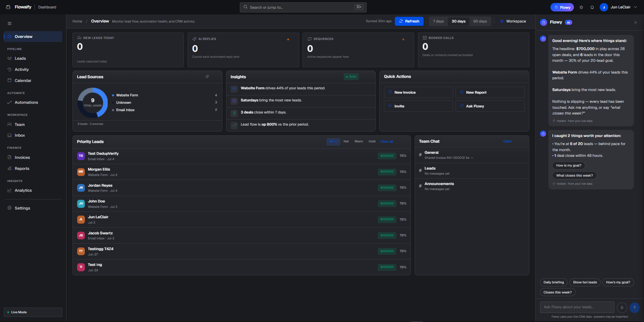Open Activity from the sidebar
This screenshot has height=322, width=644.
click(x=33, y=70)
